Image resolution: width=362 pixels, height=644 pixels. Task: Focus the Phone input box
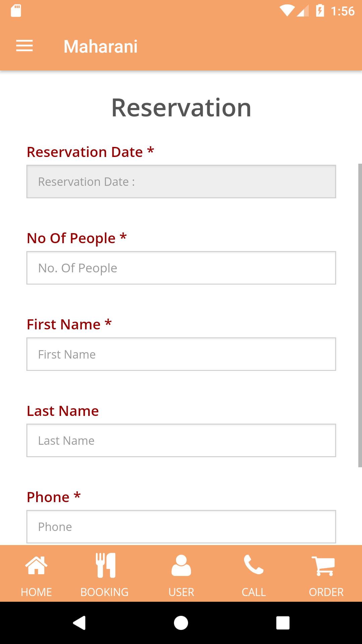click(x=181, y=527)
